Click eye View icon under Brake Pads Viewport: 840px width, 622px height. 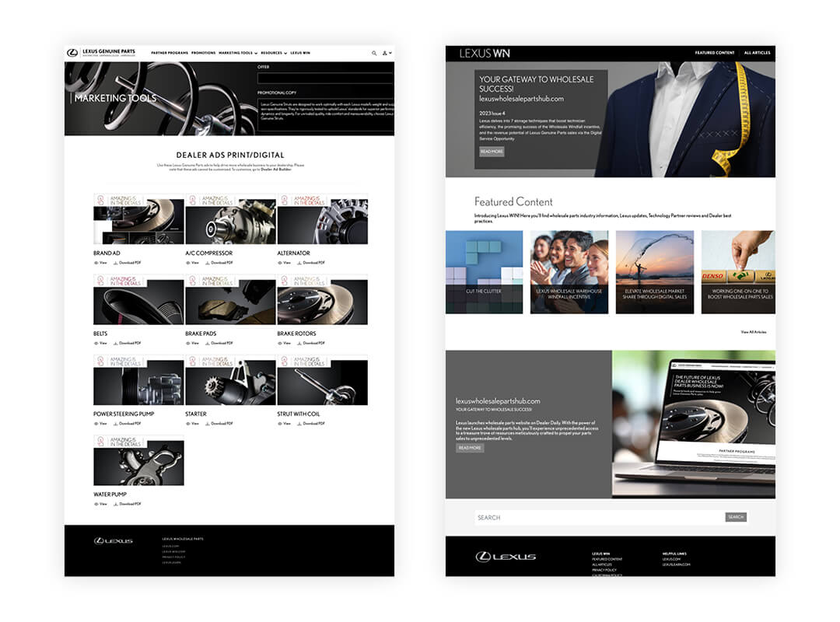click(188, 343)
